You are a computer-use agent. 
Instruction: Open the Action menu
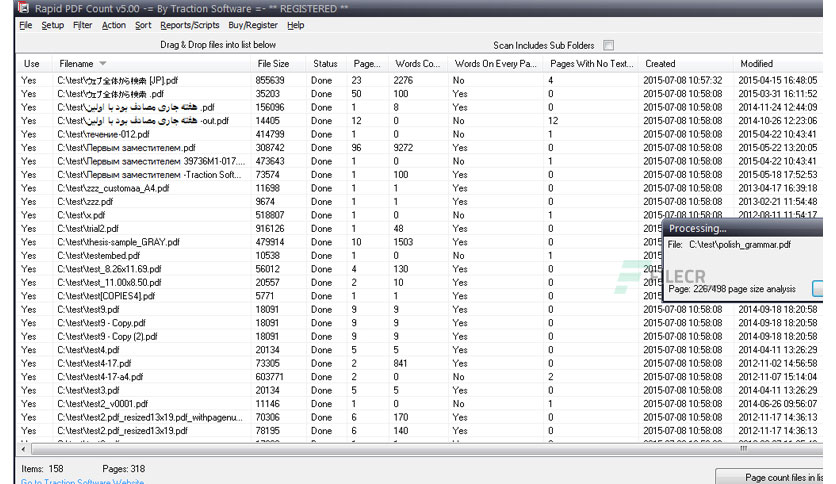click(114, 25)
